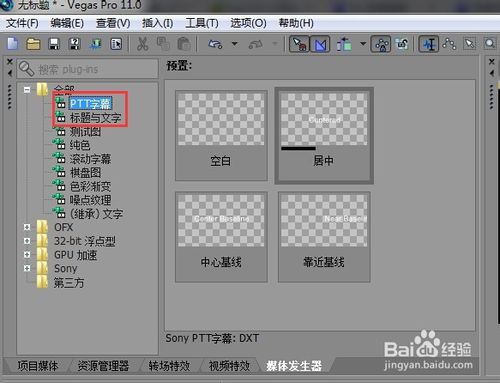
Task: Open the 工具(T) menu
Action: (x=202, y=23)
